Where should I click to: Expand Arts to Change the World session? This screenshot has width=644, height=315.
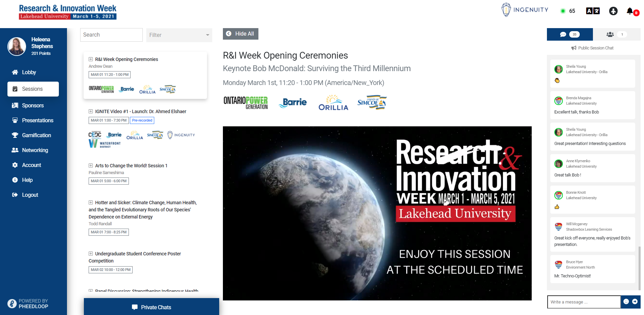[x=91, y=166]
